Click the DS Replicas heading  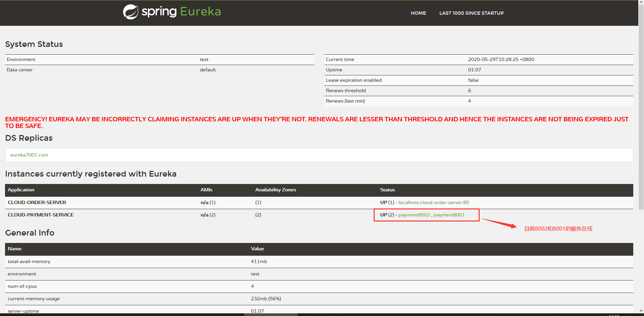29,138
